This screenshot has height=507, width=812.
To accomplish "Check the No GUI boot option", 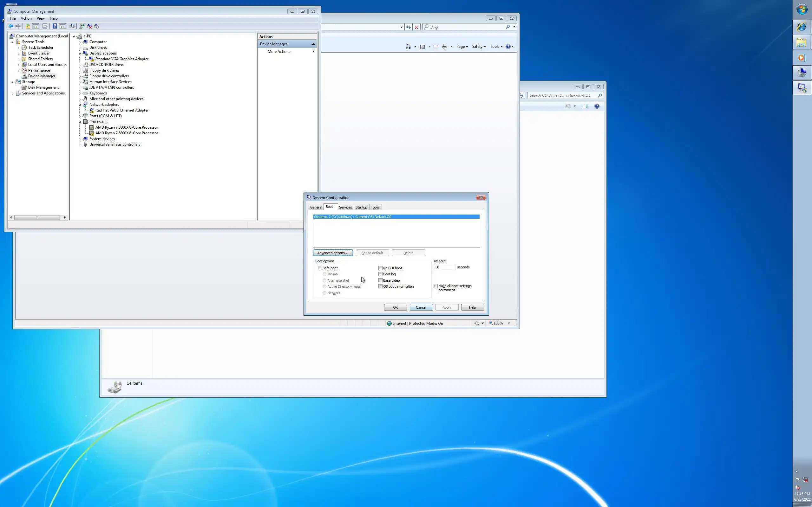I will coord(380,268).
